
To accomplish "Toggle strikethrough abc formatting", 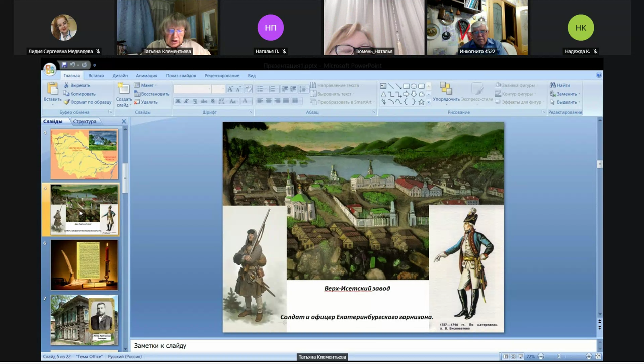I will pyautogui.click(x=203, y=101).
